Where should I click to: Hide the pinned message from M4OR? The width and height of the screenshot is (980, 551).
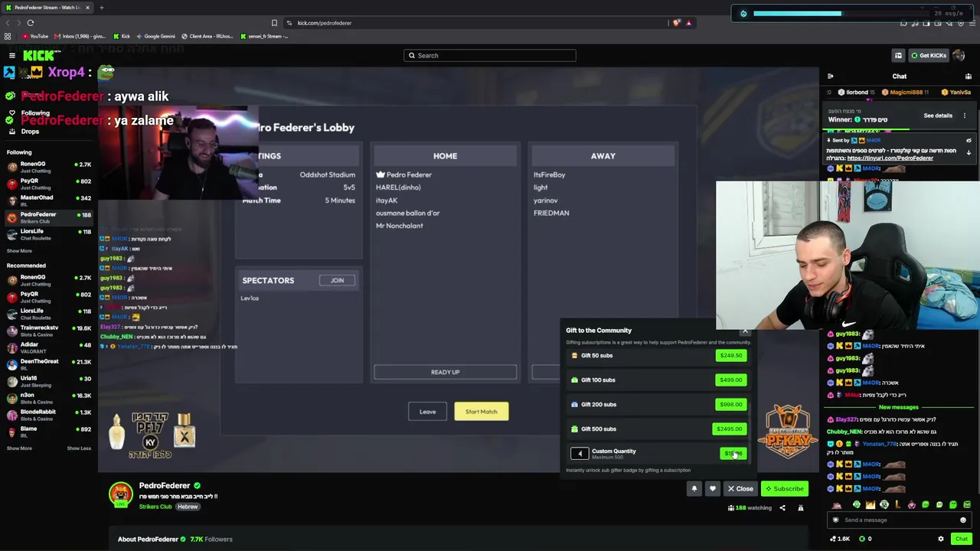pos(969,141)
